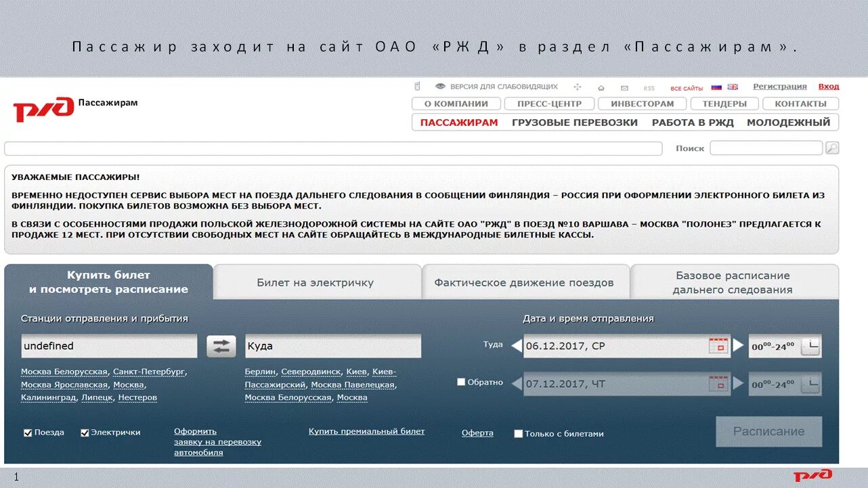Click ВЕРСИЯ ДЛЯ СЛАБОВИДЯЩИХ link
Viewport: 868px width, 488px height.
point(504,87)
